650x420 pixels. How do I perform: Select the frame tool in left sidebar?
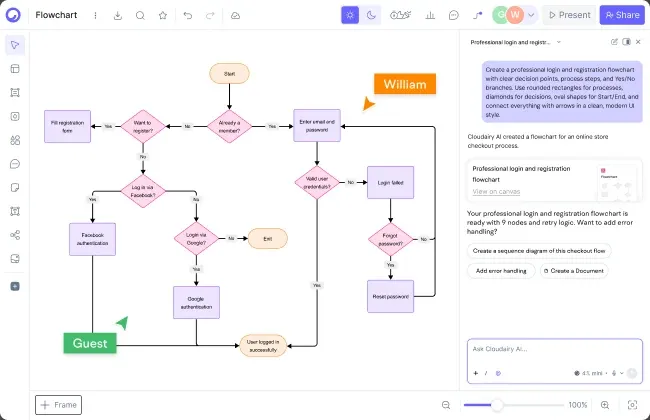pos(15,92)
